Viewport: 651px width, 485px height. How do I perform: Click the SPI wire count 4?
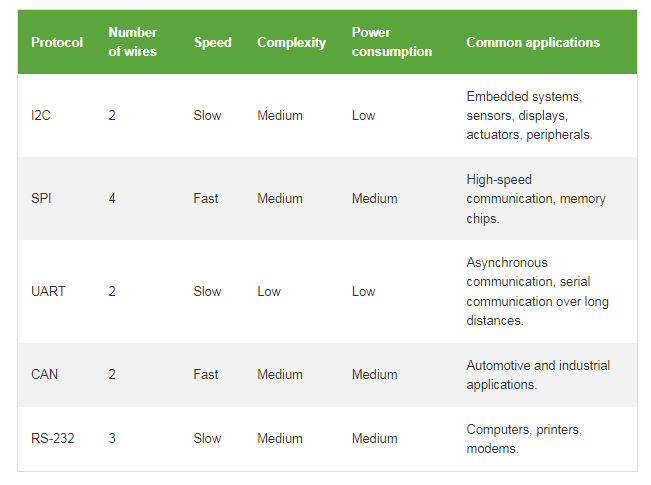112,198
